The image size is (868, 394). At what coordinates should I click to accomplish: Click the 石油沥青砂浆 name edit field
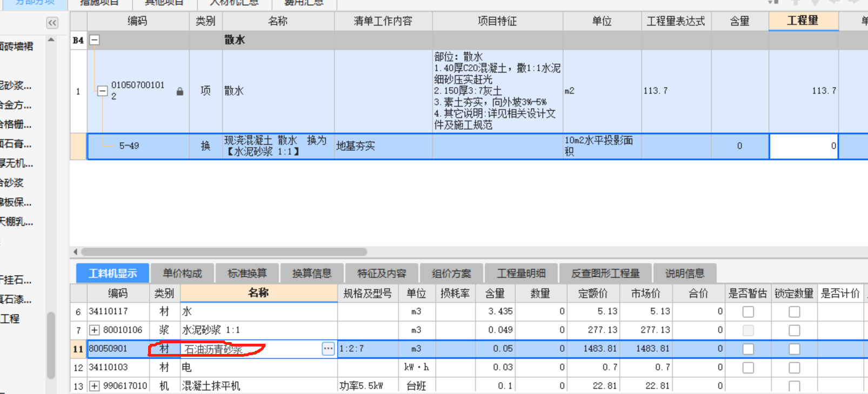click(x=251, y=349)
